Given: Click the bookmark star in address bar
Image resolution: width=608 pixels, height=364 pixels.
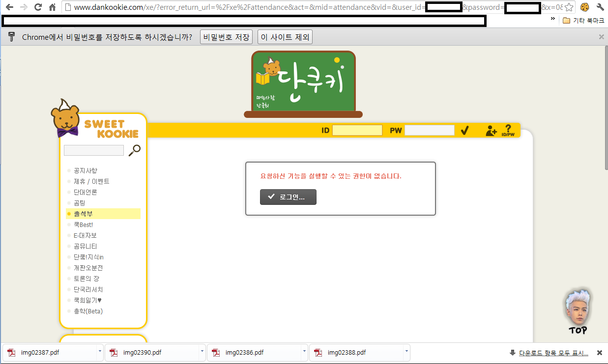Looking at the screenshot, I should (x=569, y=7).
